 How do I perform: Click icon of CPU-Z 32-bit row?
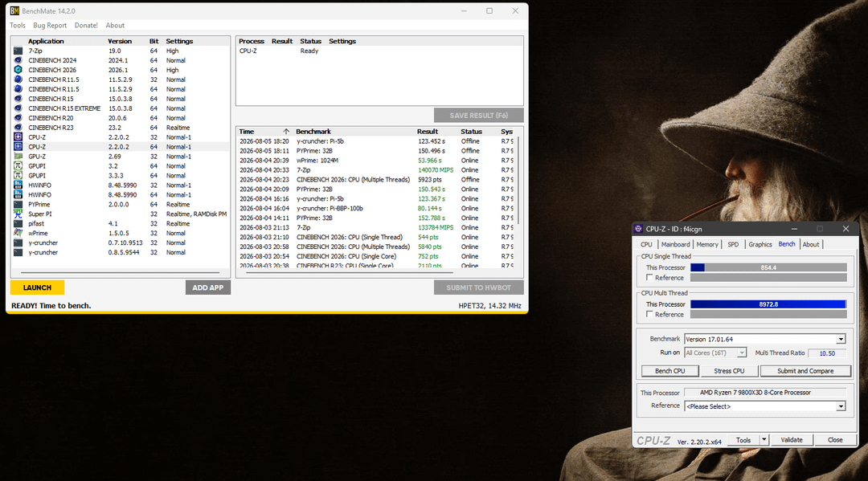(18, 137)
